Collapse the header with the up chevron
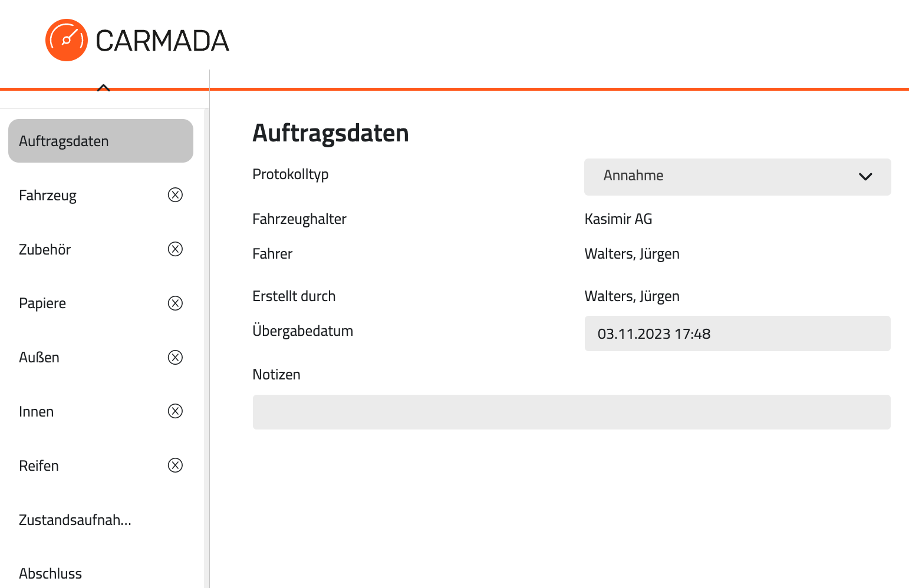The image size is (909, 588). pos(104,88)
